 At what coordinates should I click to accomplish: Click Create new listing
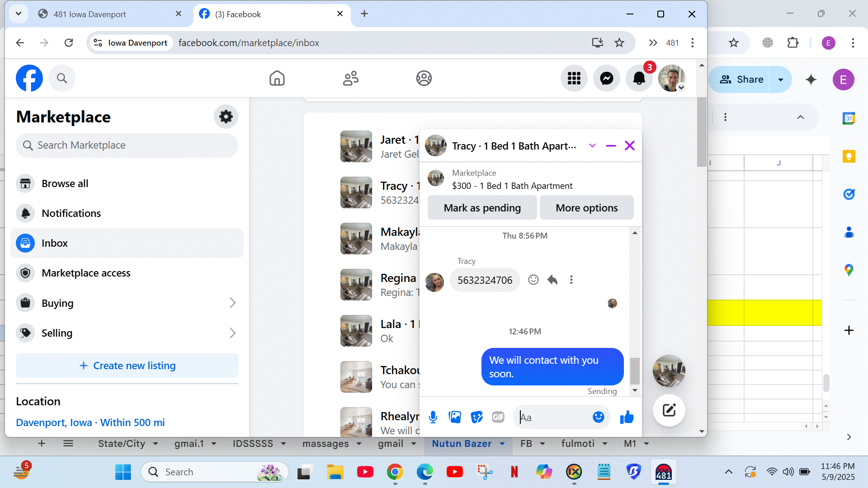tap(127, 366)
